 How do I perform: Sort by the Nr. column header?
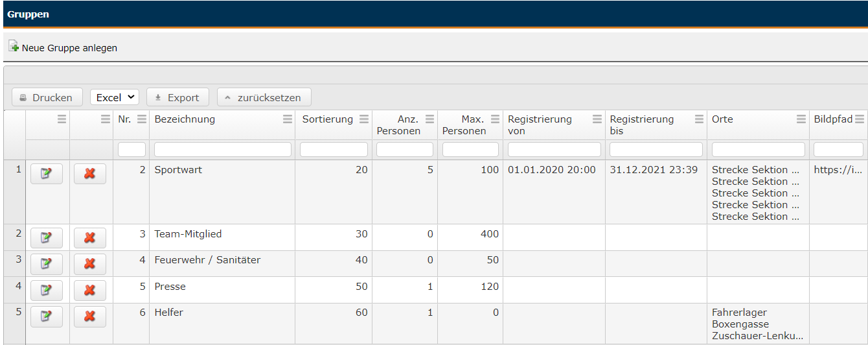124,119
